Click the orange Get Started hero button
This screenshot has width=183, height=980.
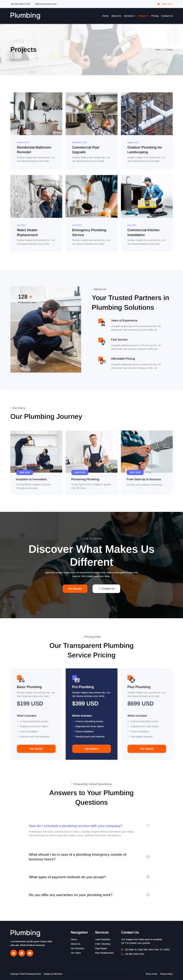click(75, 588)
